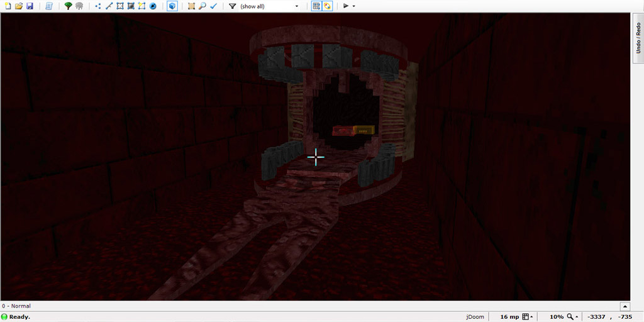The image size is (644, 322).
Task: Click the -3337 X coordinate readout
Action: click(596, 317)
